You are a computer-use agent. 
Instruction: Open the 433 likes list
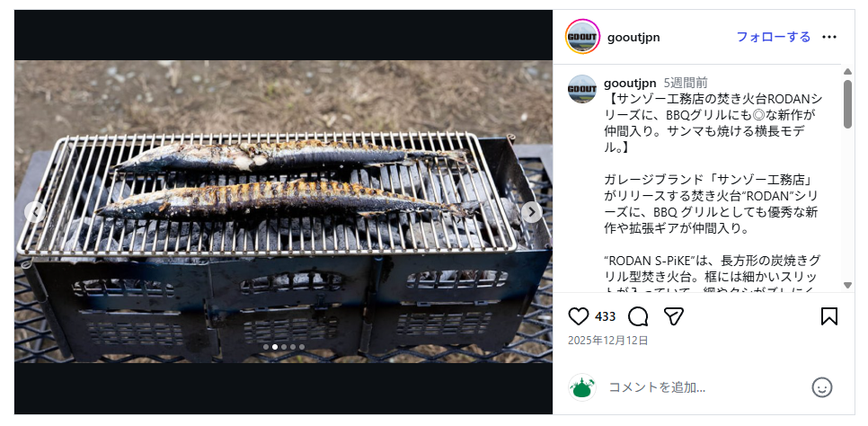(x=605, y=316)
